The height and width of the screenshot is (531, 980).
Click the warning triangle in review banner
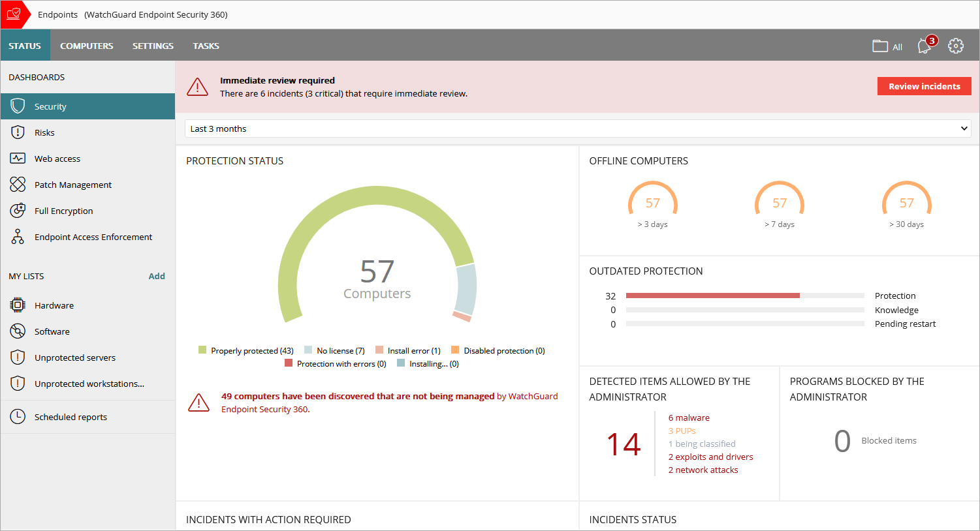pyautogui.click(x=197, y=87)
